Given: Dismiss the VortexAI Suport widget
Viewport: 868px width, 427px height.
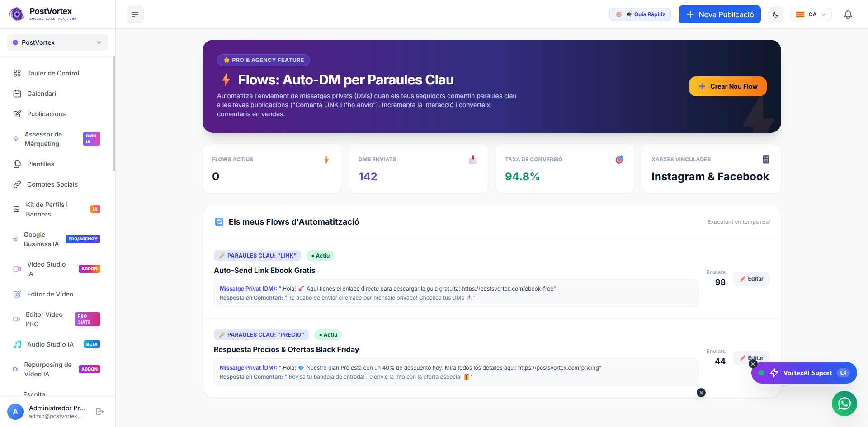Looking at the screenshot, I should pyautogui.click(x=753, y=364).
